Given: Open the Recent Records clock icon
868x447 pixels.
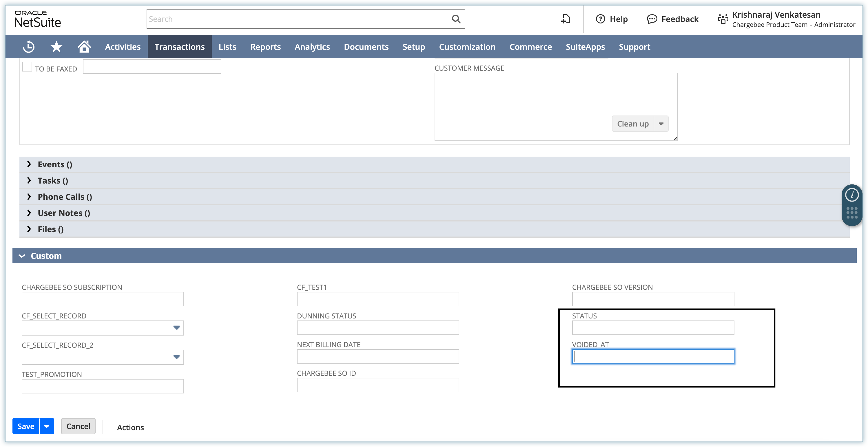Looking at the screenshot, I should click(29, 47).
